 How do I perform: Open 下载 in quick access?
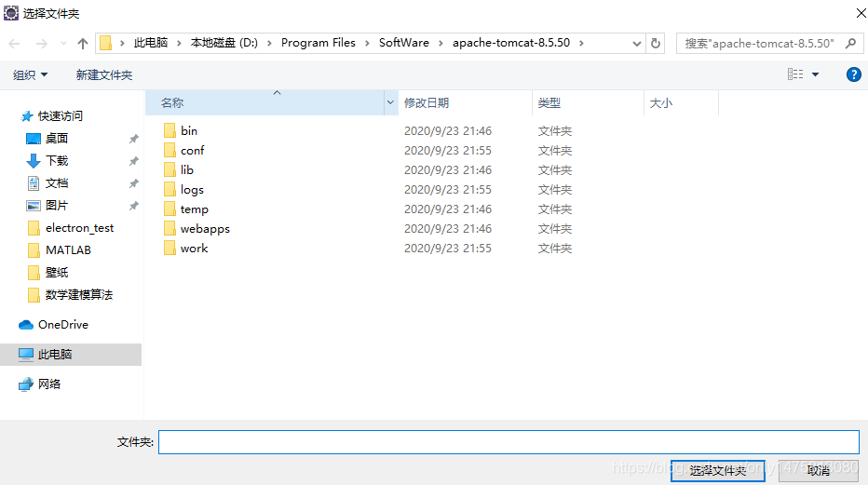tap(57, 161)
